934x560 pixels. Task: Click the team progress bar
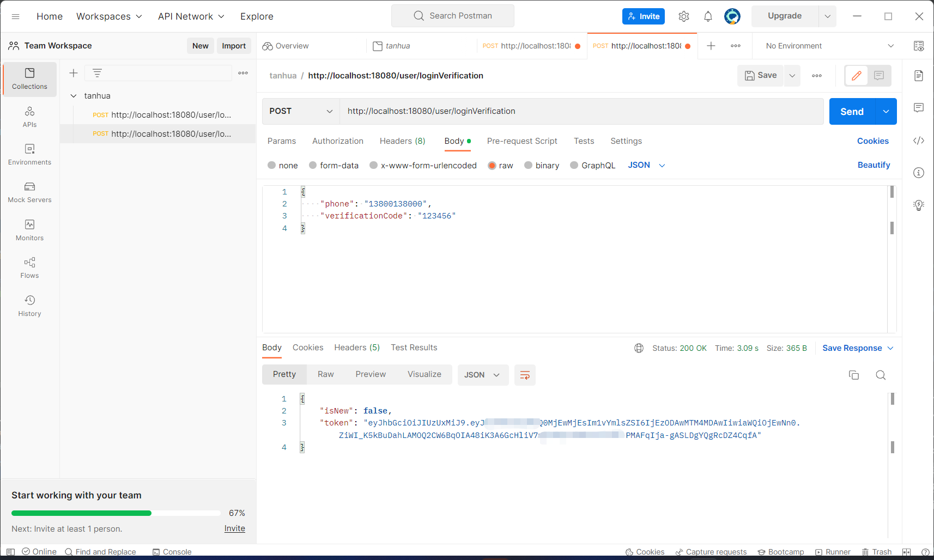tap(116, 513)
